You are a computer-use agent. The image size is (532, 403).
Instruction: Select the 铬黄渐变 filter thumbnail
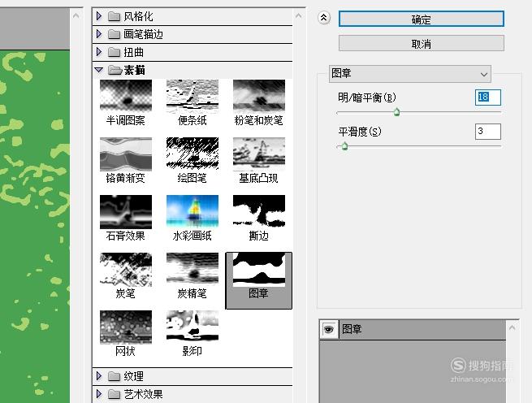click(x=126, y=154)
